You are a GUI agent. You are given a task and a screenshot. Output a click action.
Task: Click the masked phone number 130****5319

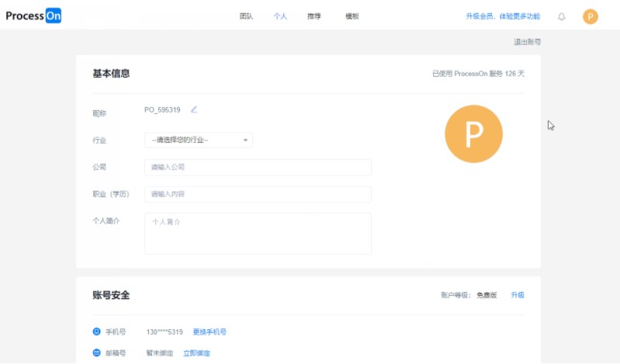[165, 331]
